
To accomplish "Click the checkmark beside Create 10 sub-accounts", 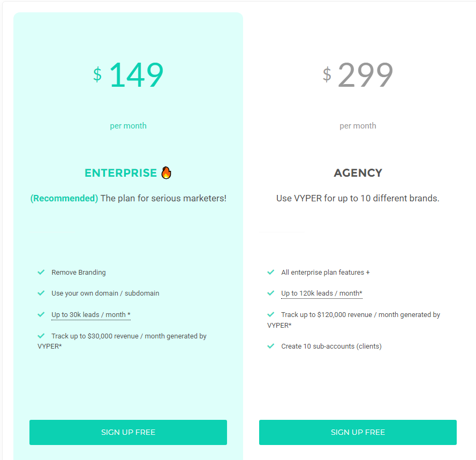I will (x=270, y=346).
